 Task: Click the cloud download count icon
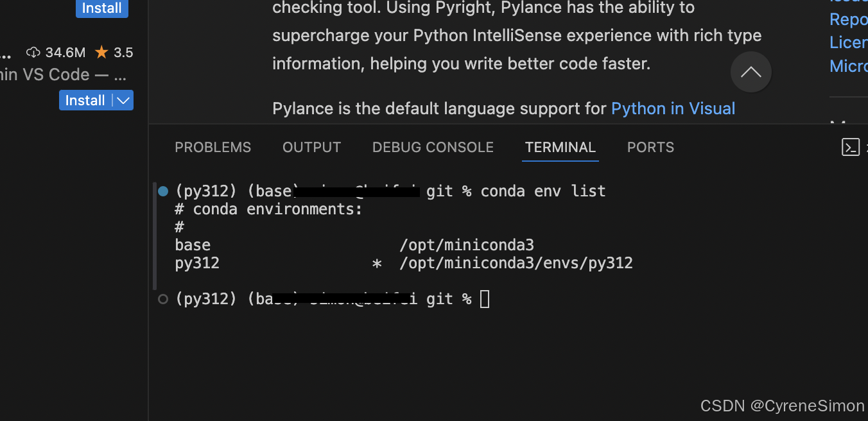(x=33, y=53)
